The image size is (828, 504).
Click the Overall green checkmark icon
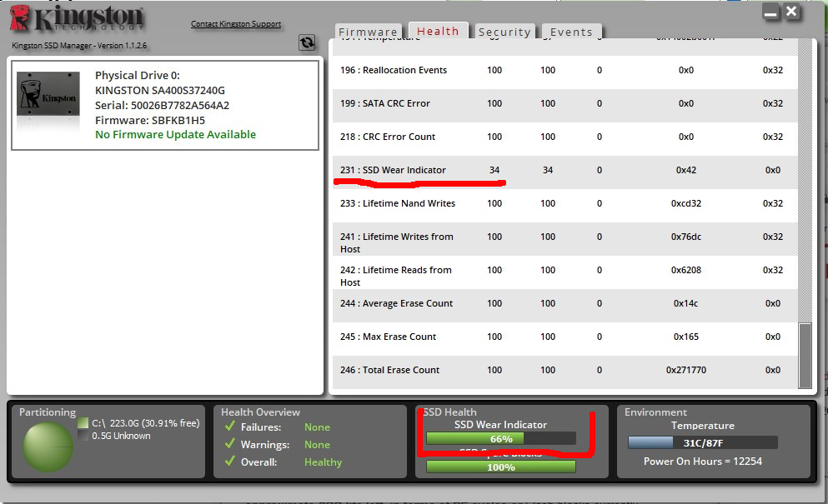(229, 461)
